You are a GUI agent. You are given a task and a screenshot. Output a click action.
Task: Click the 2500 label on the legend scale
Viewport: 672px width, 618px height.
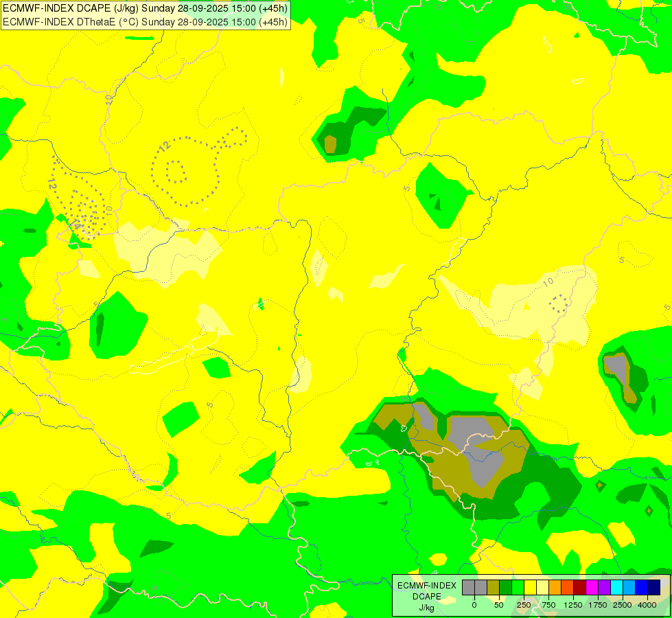click(623, 605)
